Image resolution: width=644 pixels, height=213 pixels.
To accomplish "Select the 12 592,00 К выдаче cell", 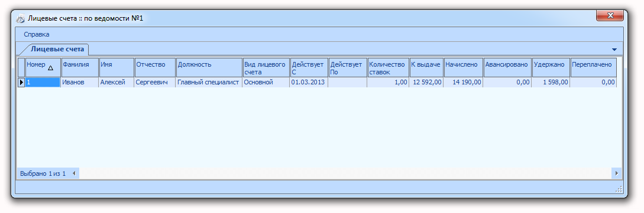I will pyautogui.click(x=427, y=83).
